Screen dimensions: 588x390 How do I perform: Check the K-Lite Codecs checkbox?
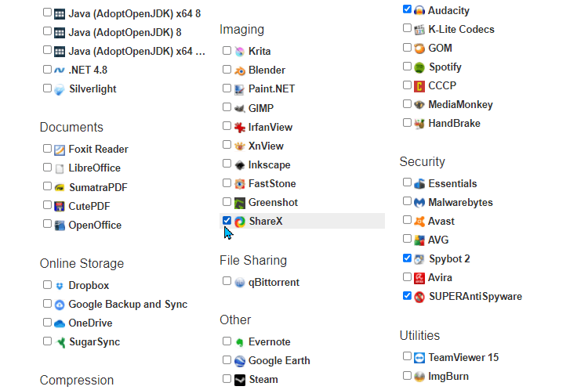coord(407,28)
